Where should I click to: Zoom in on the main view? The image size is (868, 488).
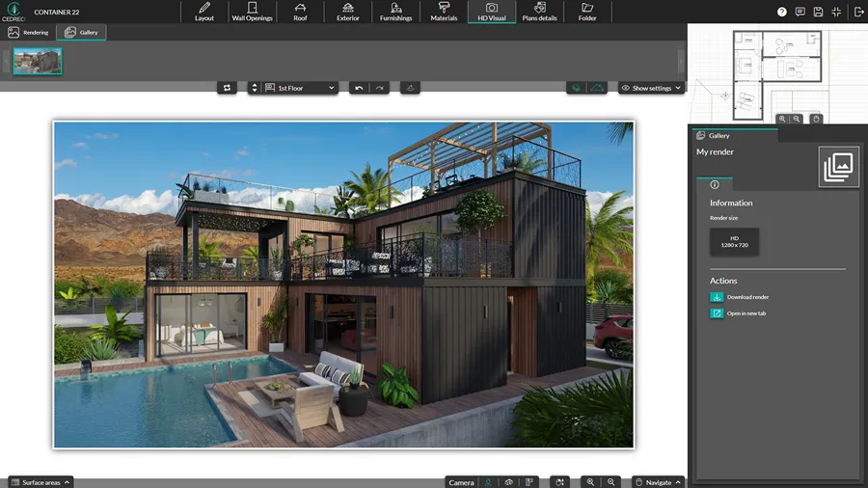pyautogui.click(x=590, y=482)
